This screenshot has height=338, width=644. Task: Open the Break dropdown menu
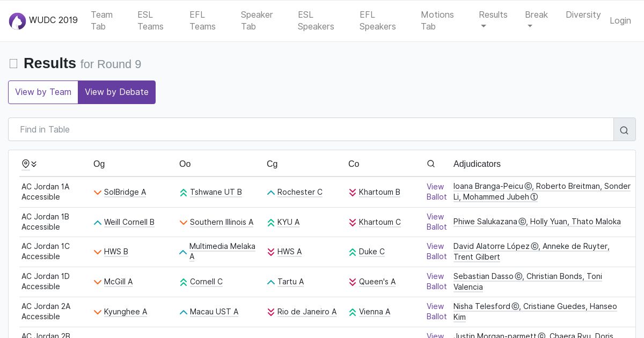536,20
